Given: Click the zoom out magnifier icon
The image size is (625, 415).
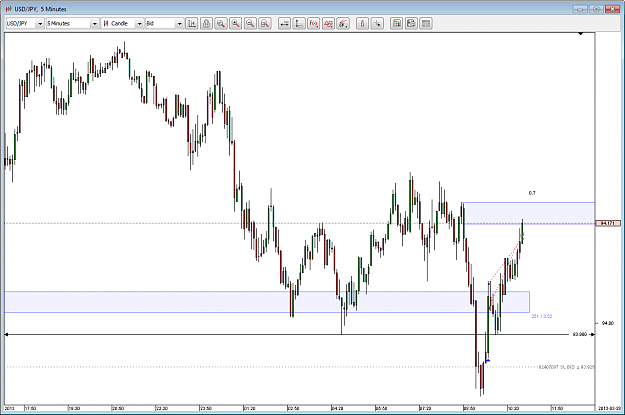Looking at the screenshot, I should pos(250,24).
